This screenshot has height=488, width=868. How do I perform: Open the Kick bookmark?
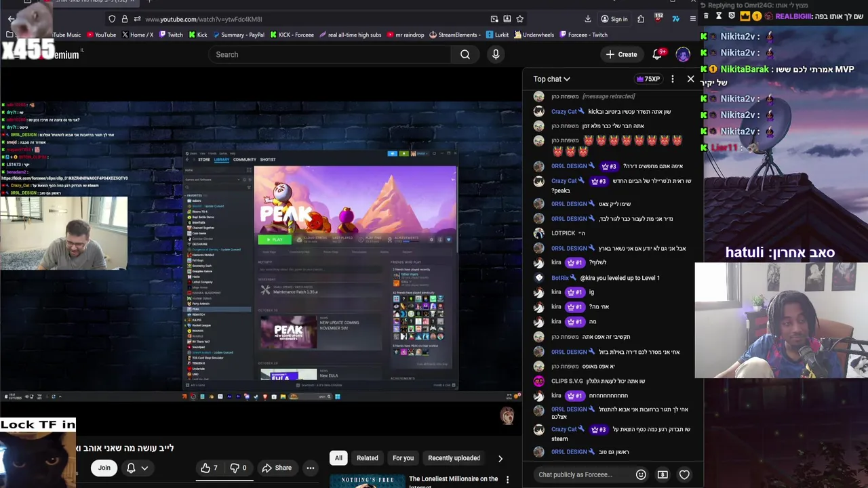click(x=197, y=35)
